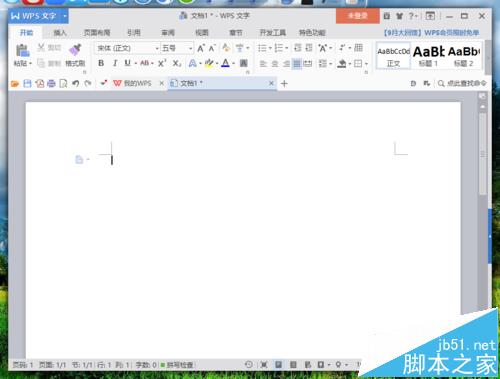Open the 特色功能 ribbon tab
Viewport: 500px width, 379px height.
point(312,32)
